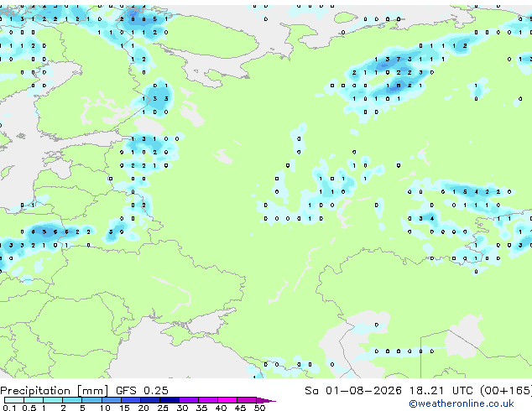Viewport: 532px width, 411px height.
Task: Click the '20' legend scale label
Action: 143,408
